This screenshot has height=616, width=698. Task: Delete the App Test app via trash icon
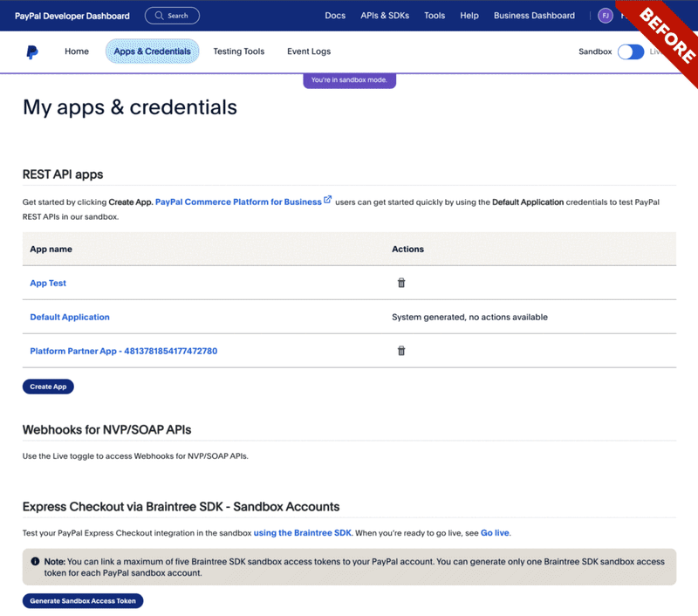point(401,283)
